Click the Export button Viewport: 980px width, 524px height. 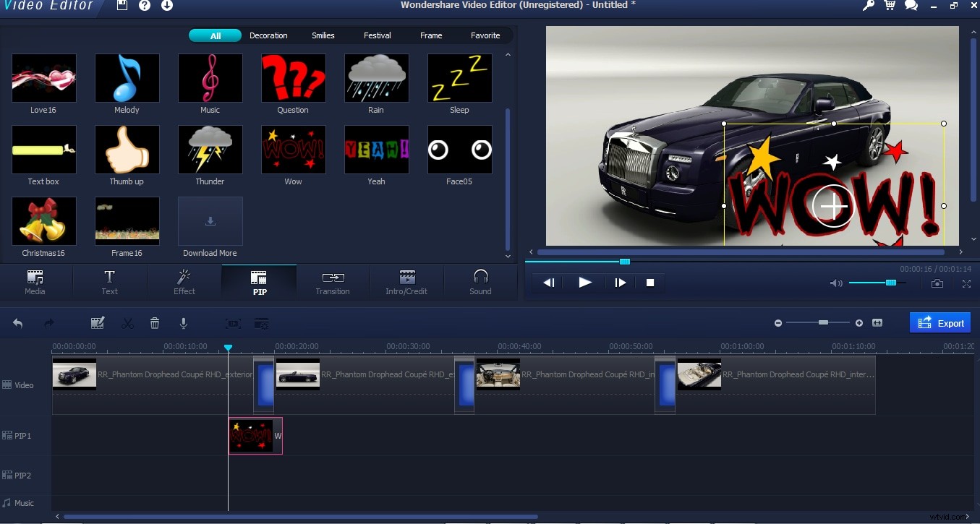point(939,322)
